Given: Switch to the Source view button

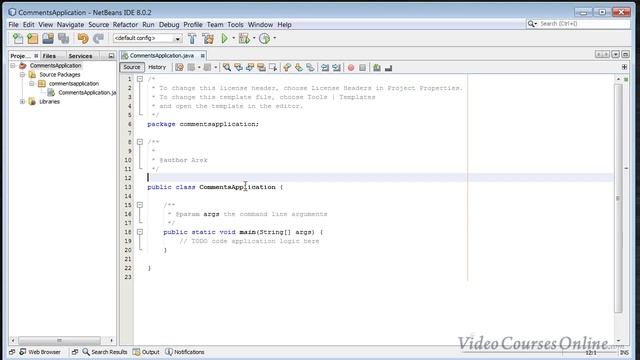Looking at the screenshot, I should (131, 67).
